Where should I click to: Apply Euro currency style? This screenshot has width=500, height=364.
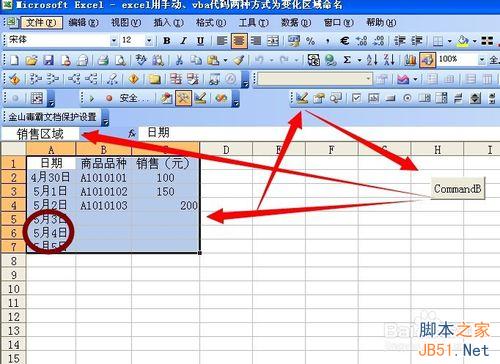pos(345,41)
